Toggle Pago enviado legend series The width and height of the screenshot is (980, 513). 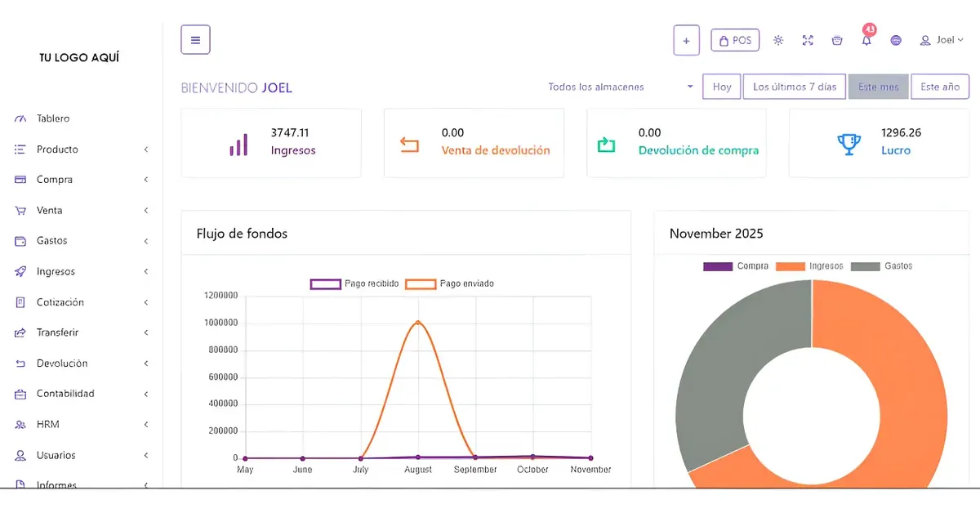(x=449, y=283)
